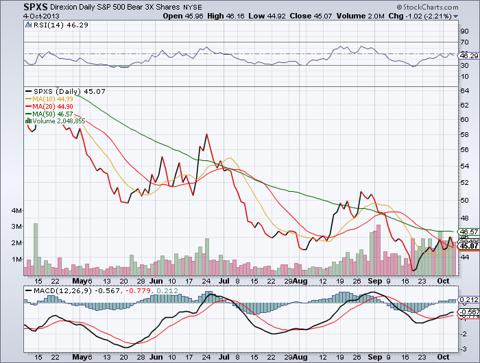Image resolution: width=480 pixels, height=363 pixels.
Task: Click the Chg -1.02 (-2.21%) value
Action: (x=420, y=16)
